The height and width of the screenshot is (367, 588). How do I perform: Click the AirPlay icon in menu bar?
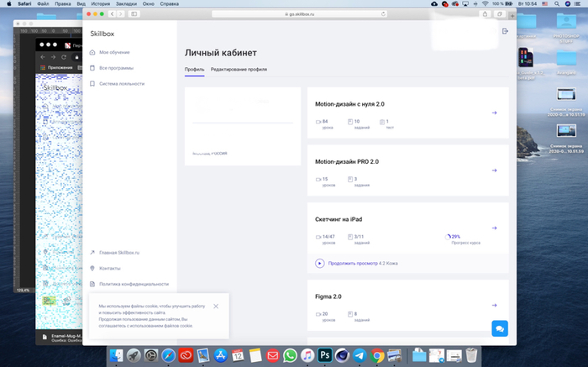click(x=465, y=3)
